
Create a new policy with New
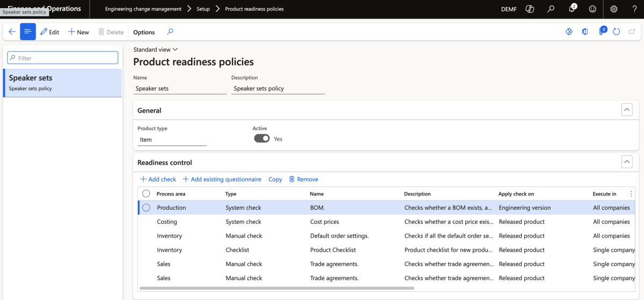[78, 32]
